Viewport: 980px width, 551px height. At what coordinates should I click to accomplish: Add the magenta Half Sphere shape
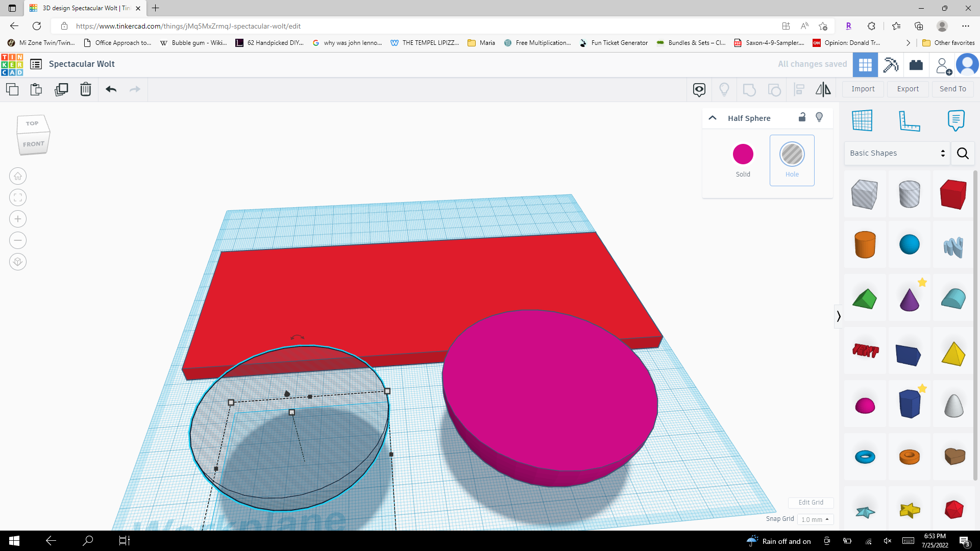pos(865,406)
